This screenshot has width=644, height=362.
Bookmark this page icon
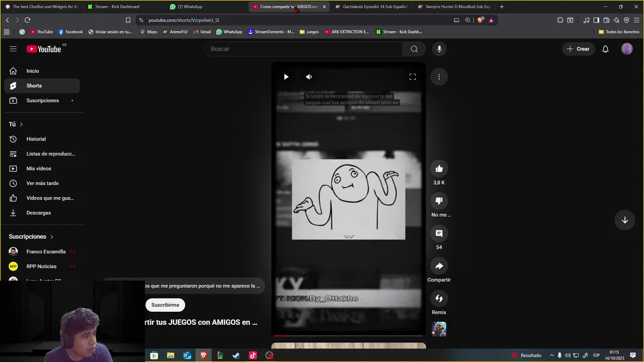tap(128, 20)
